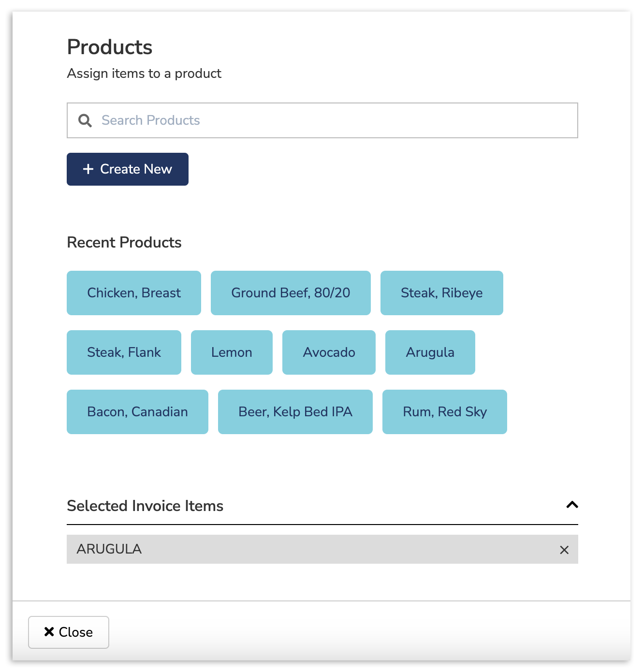Click the X icon inside Close button

[49, 632]
